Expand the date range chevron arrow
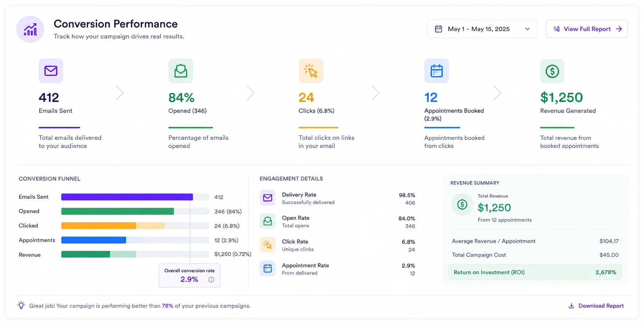Viewport: 644px width, 324px height. [527, 29]
